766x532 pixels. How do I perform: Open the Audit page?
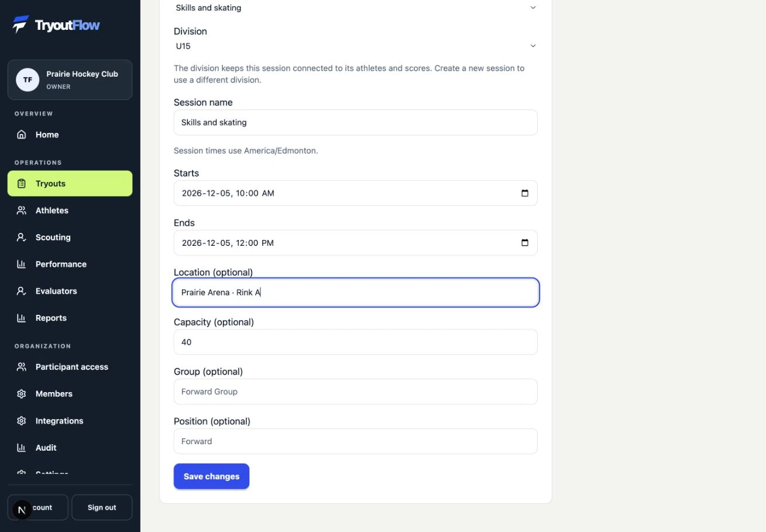tap(70, 448)
